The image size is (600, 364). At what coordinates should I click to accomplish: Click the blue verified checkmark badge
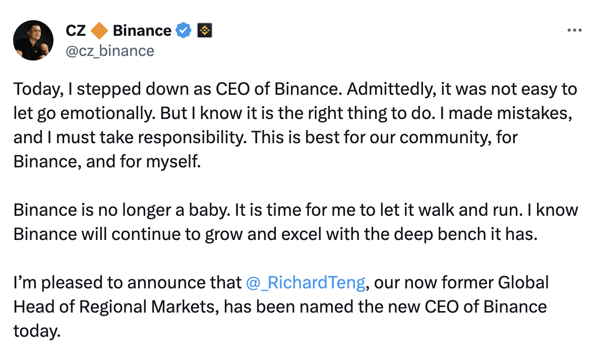click(184, 31)
